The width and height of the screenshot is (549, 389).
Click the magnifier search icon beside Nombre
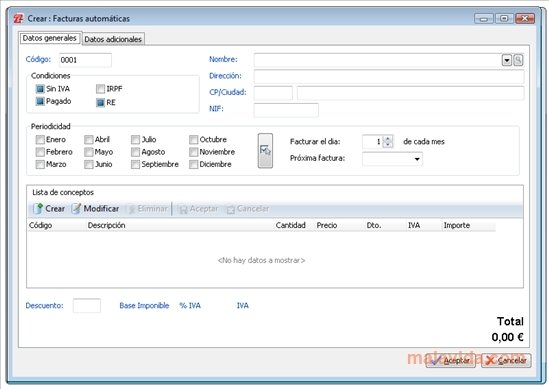[518, 60]
